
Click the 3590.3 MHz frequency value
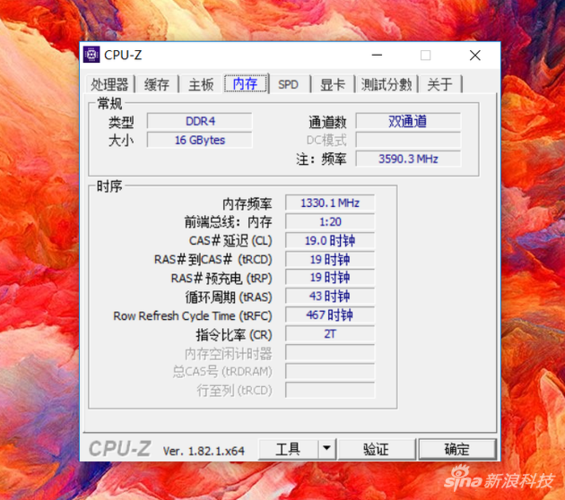(x=408, y=159)
